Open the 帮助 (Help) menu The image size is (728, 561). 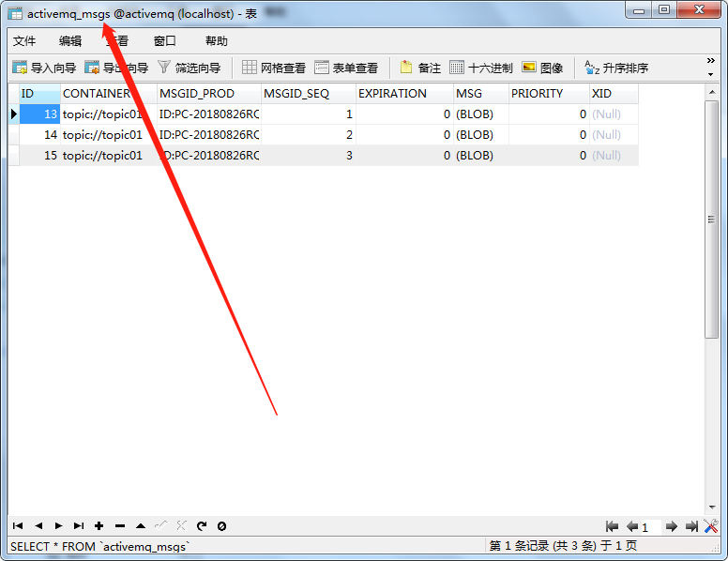click(x=217, y=41)
